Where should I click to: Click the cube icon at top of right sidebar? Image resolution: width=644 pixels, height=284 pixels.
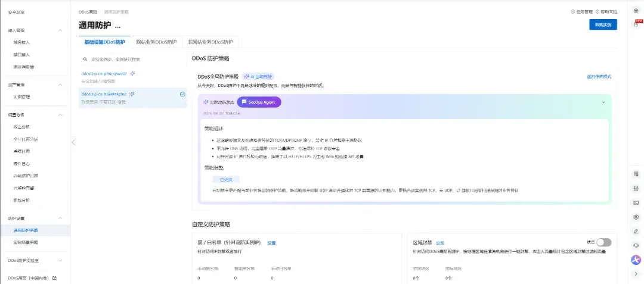(x=636, y=11)
